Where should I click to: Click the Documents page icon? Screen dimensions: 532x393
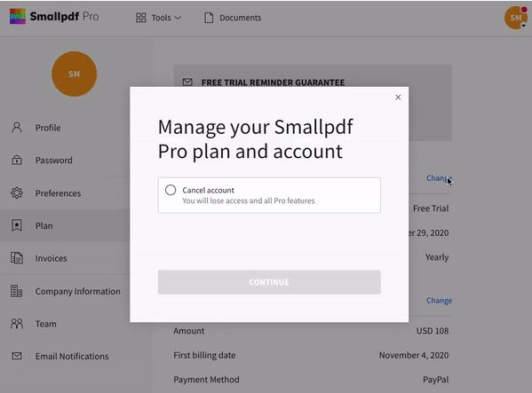coord(209,18)
